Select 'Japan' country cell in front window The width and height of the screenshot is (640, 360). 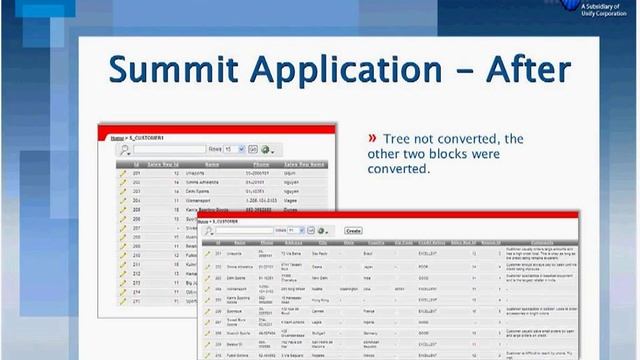[x=368, y=267]
